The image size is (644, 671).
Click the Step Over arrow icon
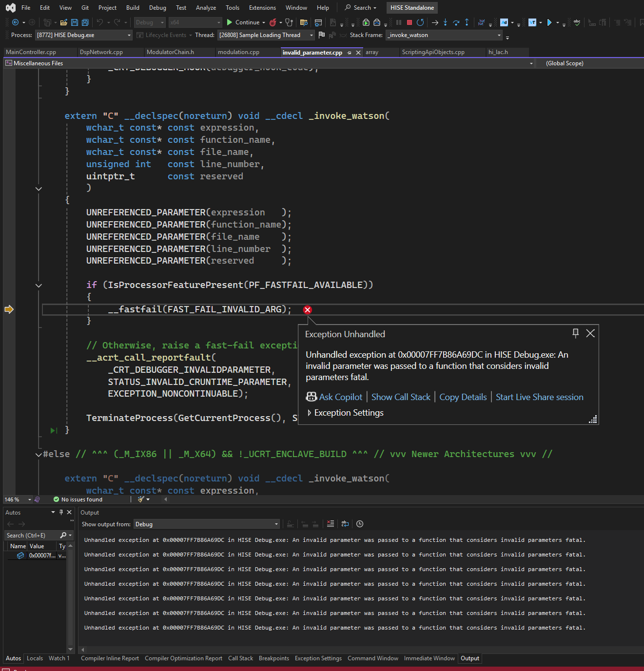click(x=456, y=22)
